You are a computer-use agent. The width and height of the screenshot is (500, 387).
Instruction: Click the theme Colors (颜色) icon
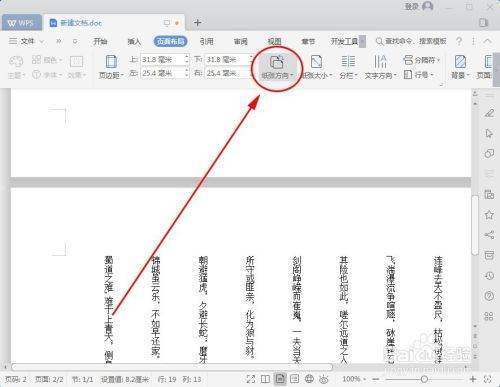[36, 60]
